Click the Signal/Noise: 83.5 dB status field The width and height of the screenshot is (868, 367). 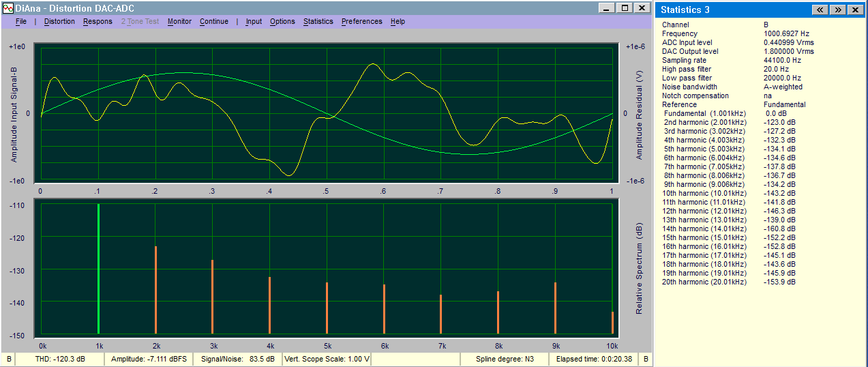(237, 359)
